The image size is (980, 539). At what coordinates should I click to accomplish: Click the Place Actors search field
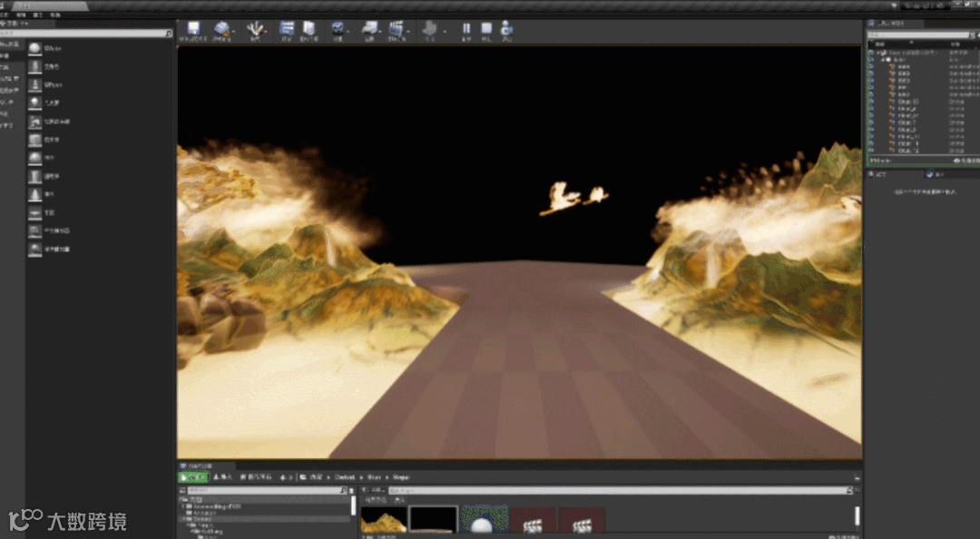(86, 34)
